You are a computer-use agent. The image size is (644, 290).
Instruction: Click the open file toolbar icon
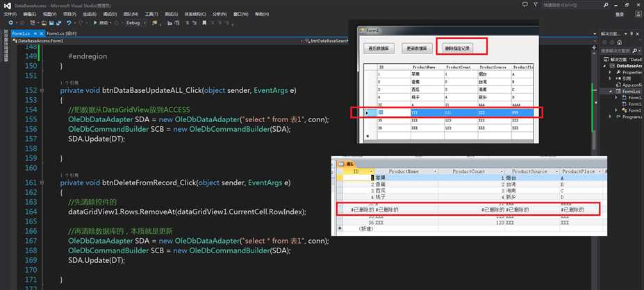[x=44, y=23]
